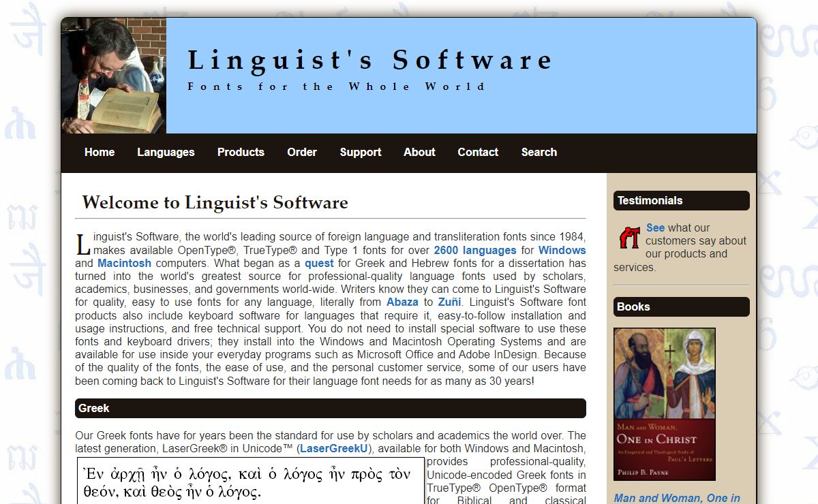Go to the Products page
Screen dimensions: 818x504
tap(241, 153)
